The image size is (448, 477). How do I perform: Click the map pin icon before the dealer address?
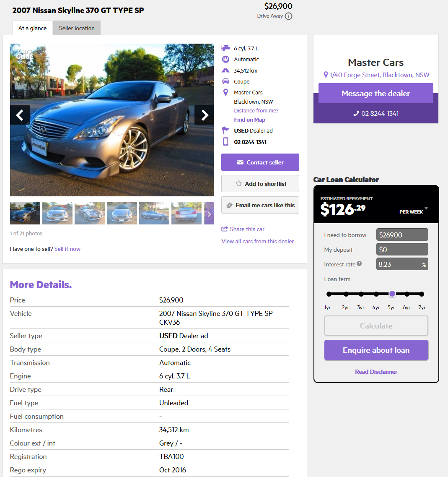tap(326, 75)
